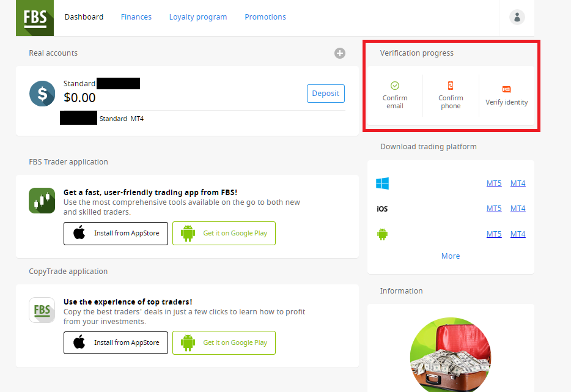Click 'Get a fast, user-friendly trading app' headline
Viewport: 571px width, 392px height.
(x=150, y=193)
